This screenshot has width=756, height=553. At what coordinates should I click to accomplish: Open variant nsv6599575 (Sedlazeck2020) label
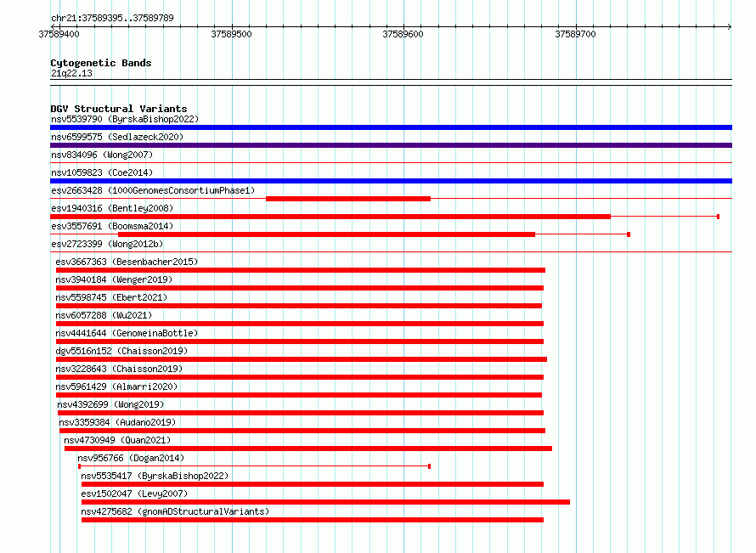(x=117, y=137)
